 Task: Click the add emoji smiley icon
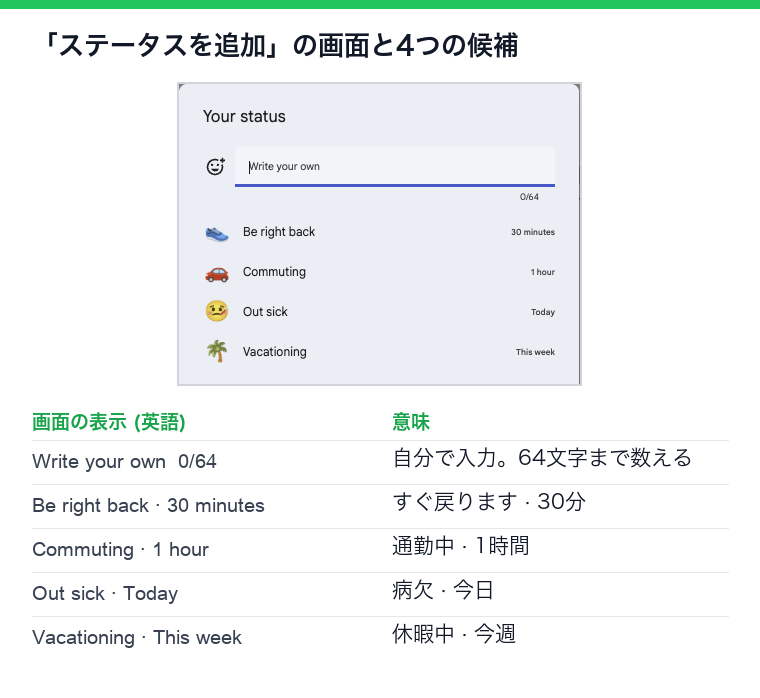coord(216,166)
